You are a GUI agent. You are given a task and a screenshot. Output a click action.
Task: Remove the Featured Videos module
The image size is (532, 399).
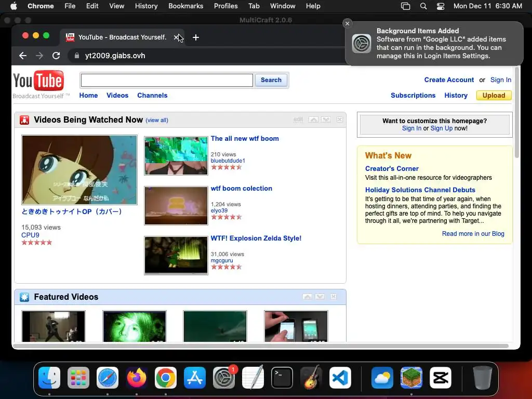[334, 297]
